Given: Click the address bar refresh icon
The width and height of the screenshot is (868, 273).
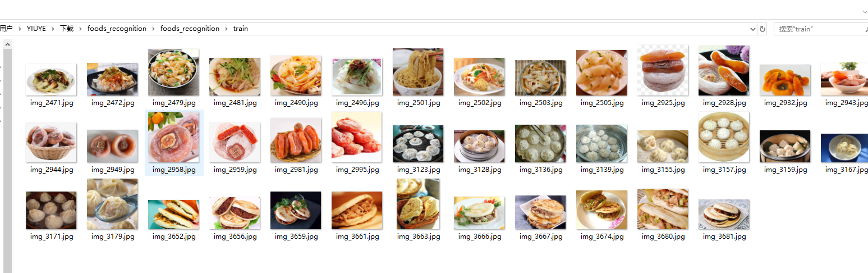Looking at the screenshot, I should pos(763,29).
